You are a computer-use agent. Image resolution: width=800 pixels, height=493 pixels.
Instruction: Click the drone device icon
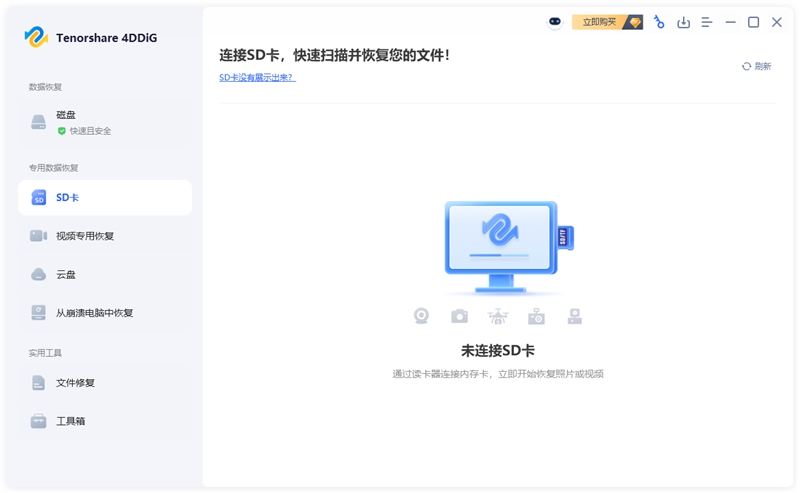[x=497, y=316]
